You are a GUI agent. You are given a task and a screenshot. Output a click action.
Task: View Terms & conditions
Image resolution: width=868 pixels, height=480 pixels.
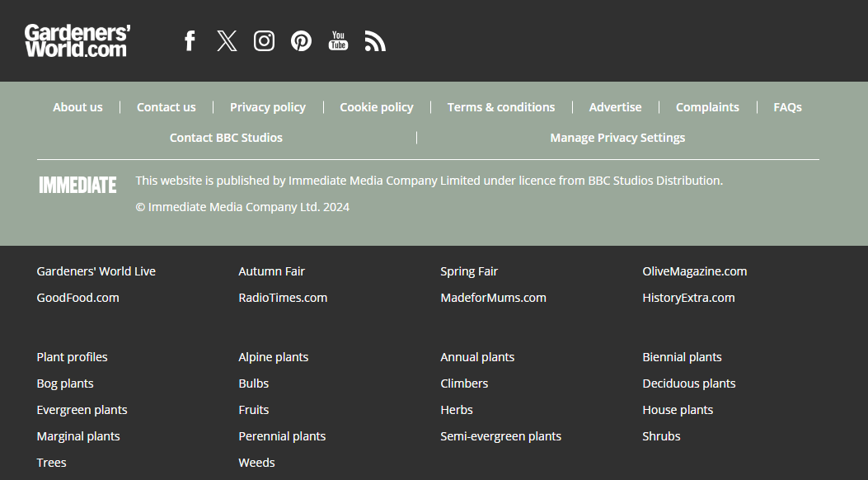[x=501, y=106]
